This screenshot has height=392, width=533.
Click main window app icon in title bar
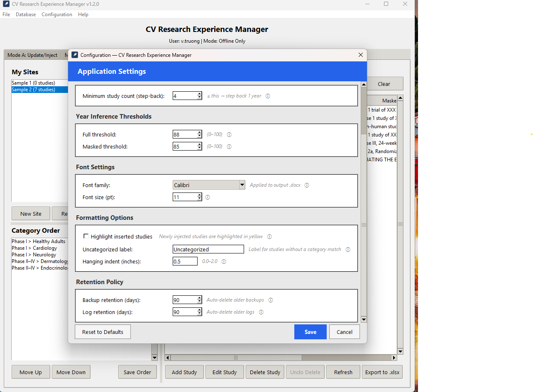pos(6,4)
